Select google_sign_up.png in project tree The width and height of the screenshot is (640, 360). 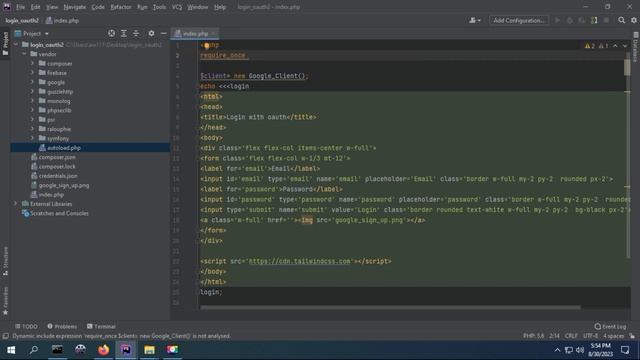click(64, 185)
